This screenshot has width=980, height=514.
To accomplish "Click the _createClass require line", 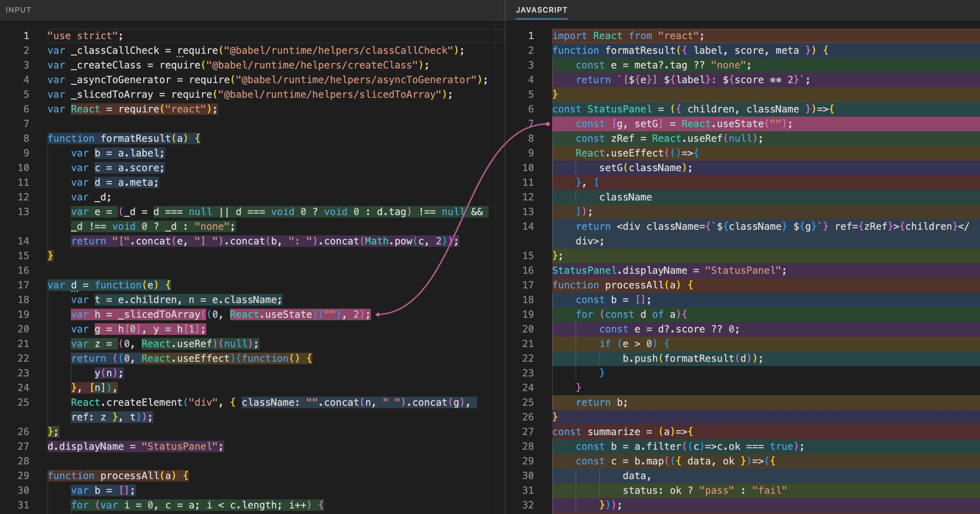I will point(238,65).
